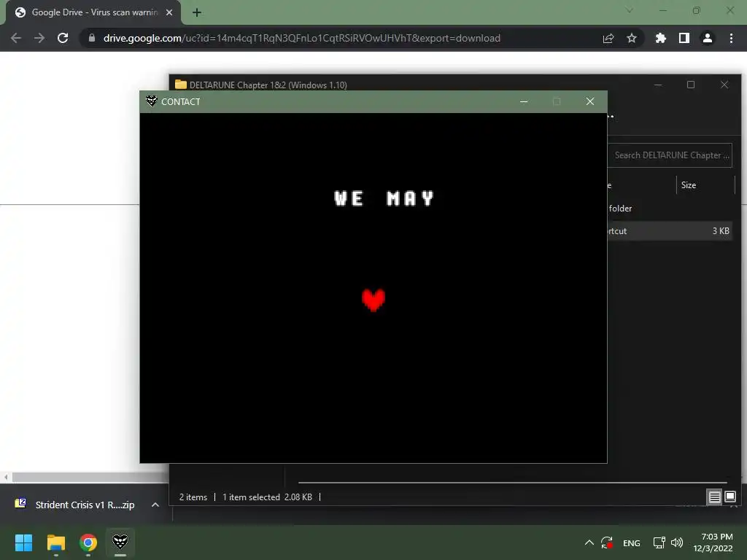Open Chrome profile avatar

(708, 38)
